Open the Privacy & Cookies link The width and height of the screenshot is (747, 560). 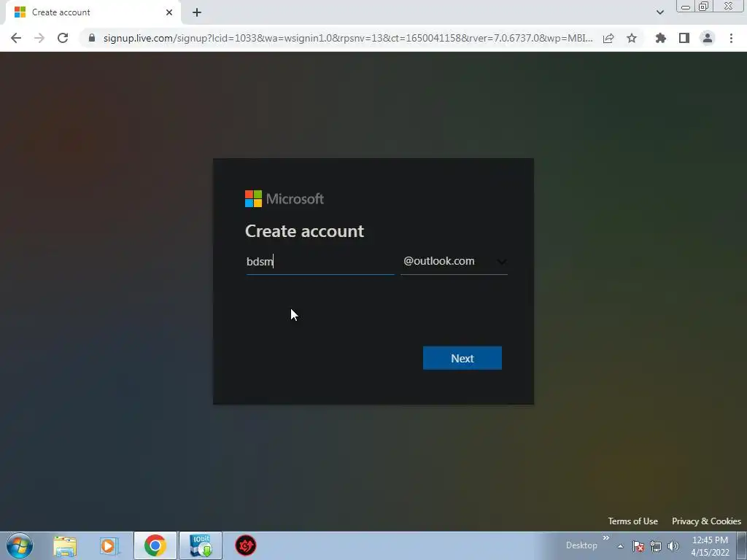point(706,521)
